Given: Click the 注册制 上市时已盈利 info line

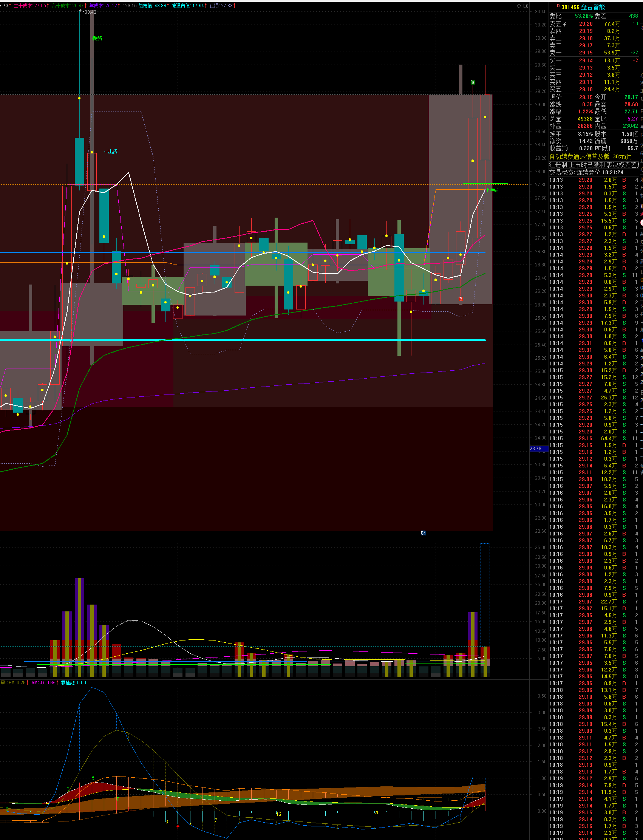Looking at the screenshot, I should pos(594,165).
